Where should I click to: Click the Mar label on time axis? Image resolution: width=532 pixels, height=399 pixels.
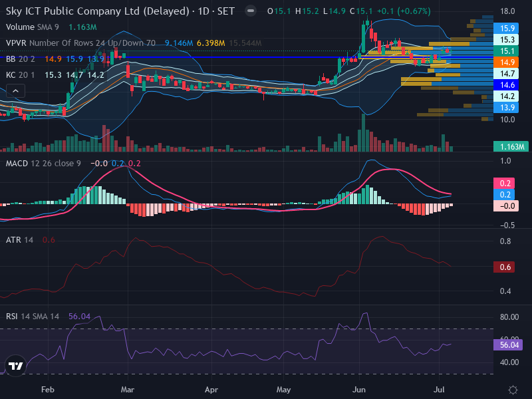click(127, 390)
